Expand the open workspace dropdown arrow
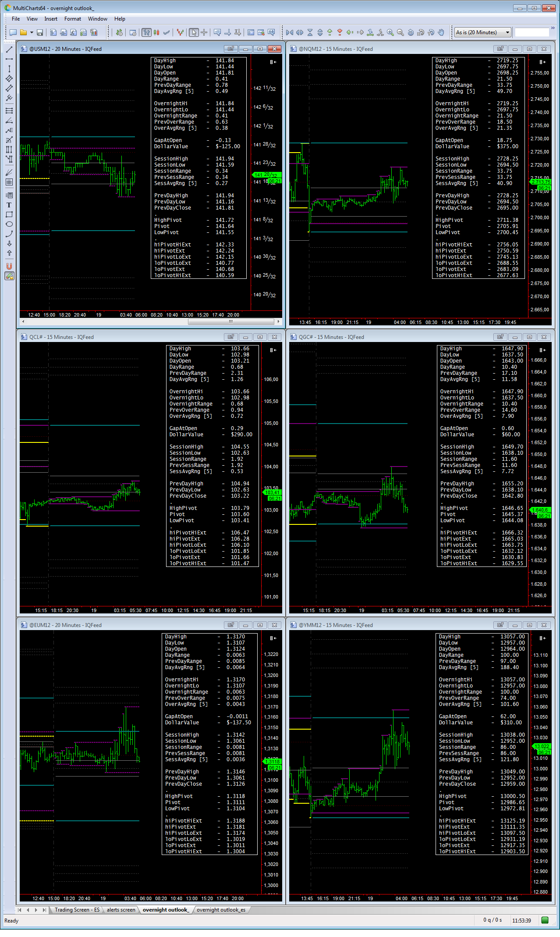560x937 pixels. [31, 32]
